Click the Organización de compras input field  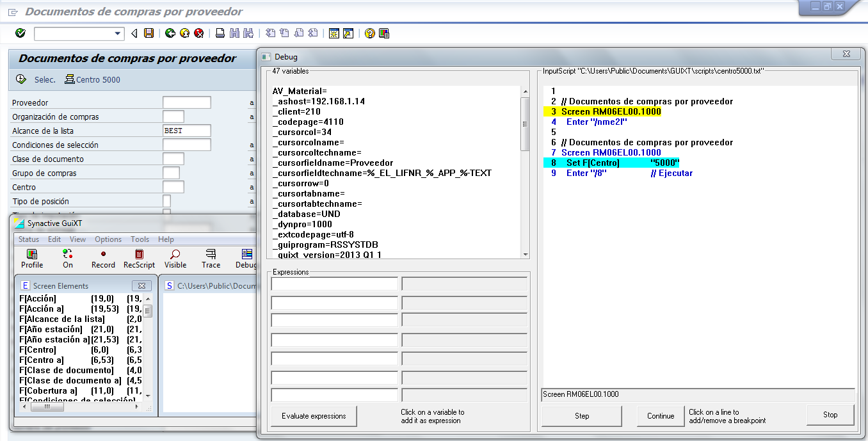coord(173,116)
